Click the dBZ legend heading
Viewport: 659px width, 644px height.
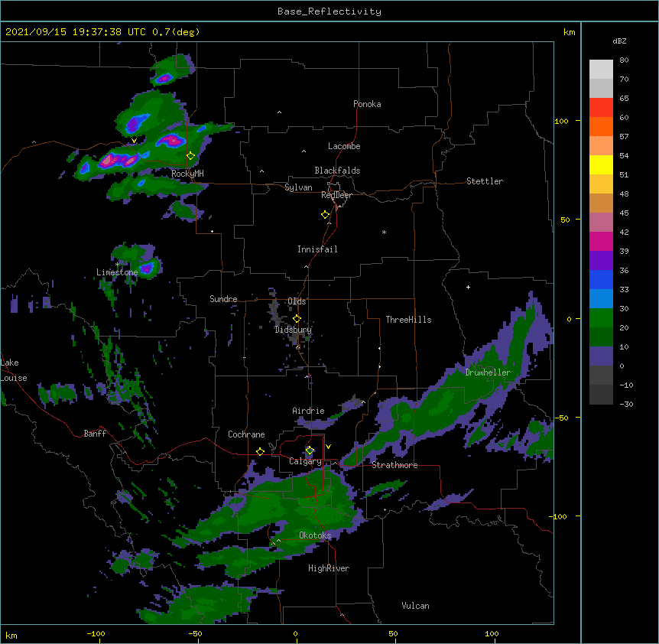tap(619, 41)
